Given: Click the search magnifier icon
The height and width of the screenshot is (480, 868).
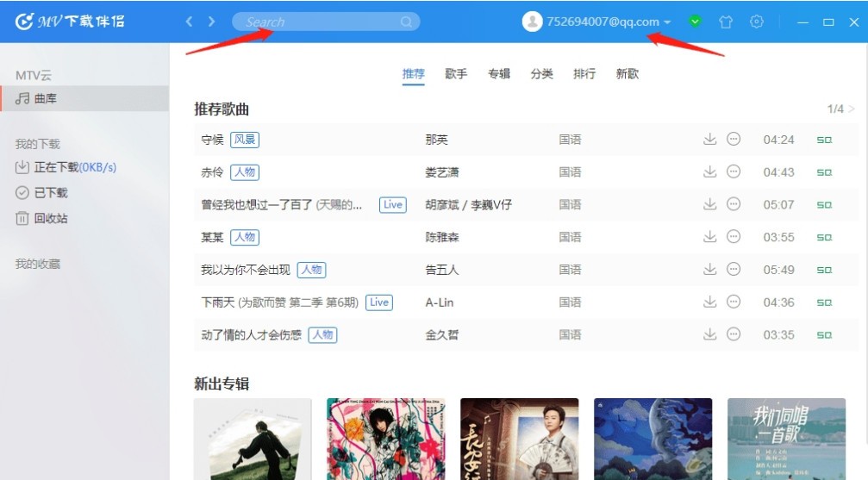Looking at the screenshot, I should 406,22.
